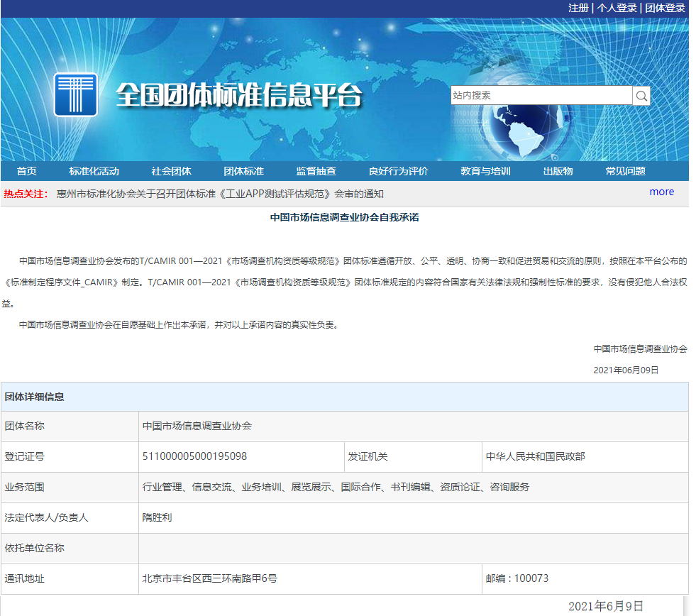Click the bottom date 2021年6月9日
Screen dimensions: 696x616
[x=605, y=607]
